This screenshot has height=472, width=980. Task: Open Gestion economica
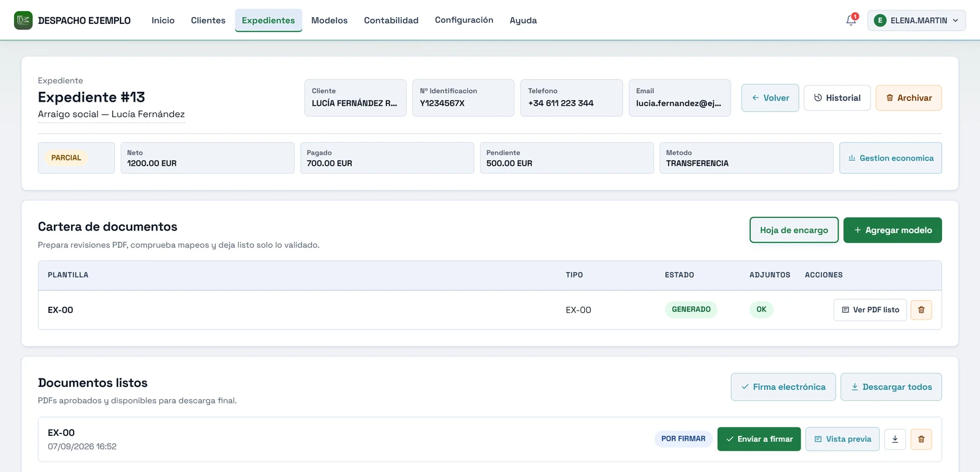(891, 158)
